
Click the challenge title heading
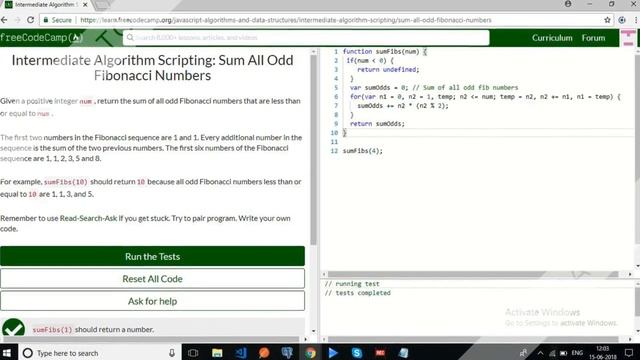coord(152,68)
